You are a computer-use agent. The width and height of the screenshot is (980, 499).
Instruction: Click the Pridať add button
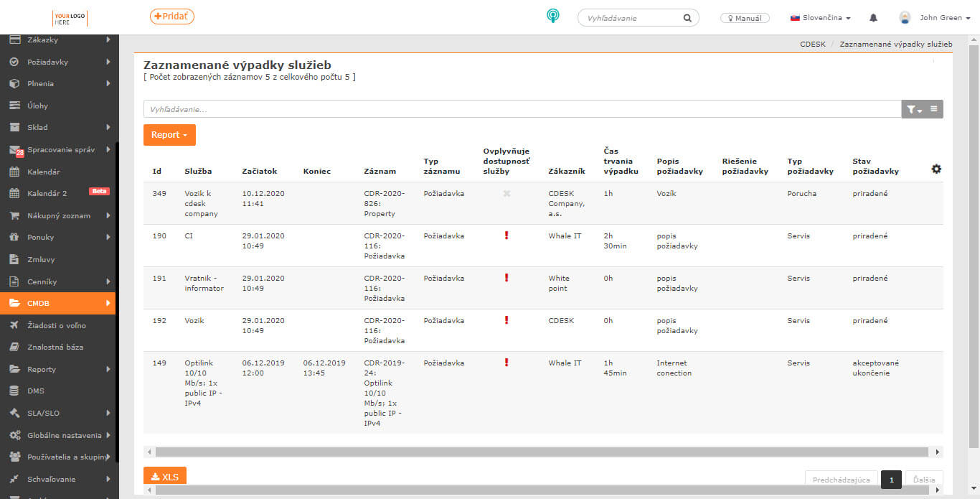click(x=172, y=16)
